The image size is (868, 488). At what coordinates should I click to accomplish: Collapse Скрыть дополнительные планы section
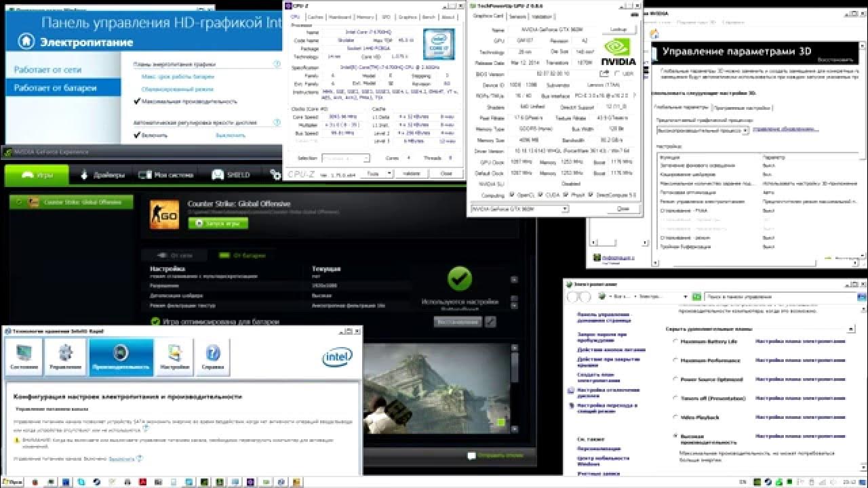(x=851, y=329)
